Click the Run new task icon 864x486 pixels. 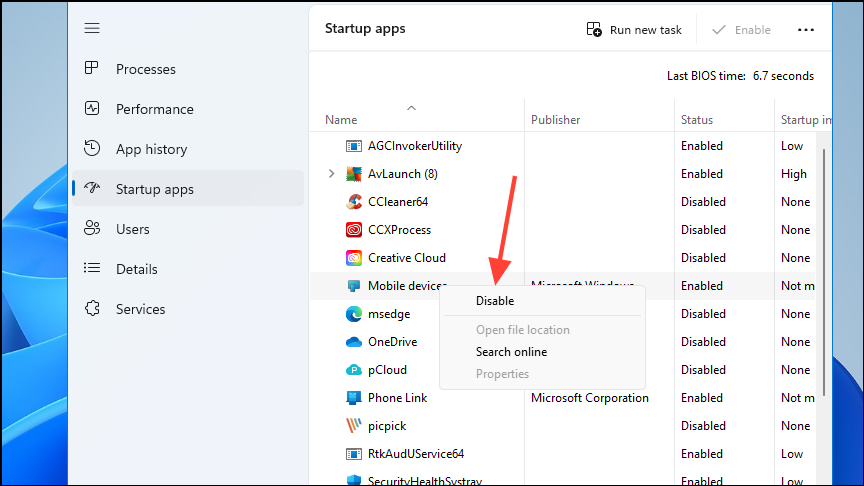point(594,30)
